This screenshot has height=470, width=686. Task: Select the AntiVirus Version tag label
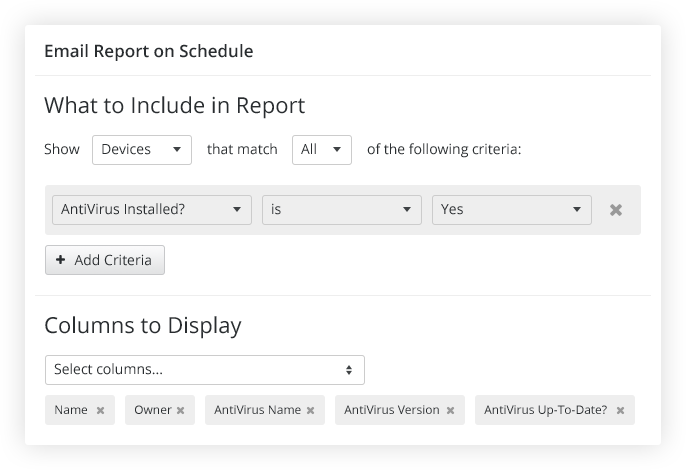(x=391, y=410)
